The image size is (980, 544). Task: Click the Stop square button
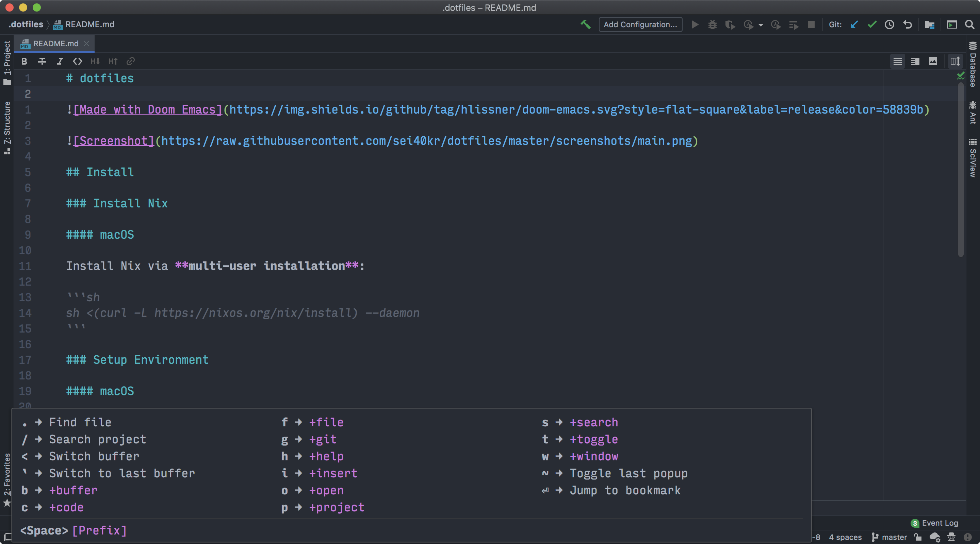[x=811, y=25]
